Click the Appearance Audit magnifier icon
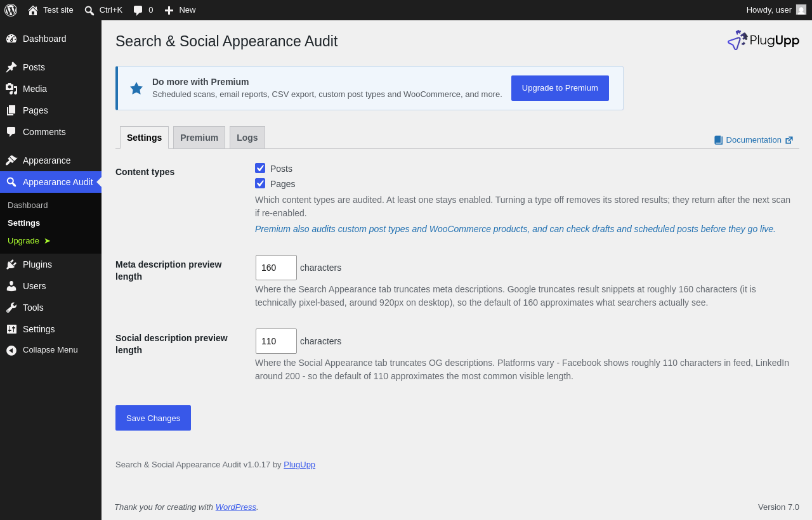 (11, 182)
